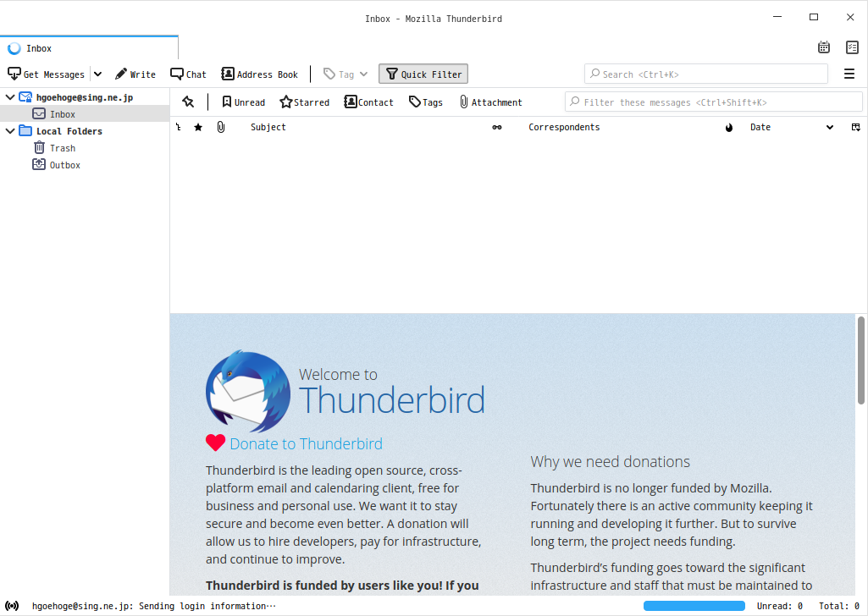
Task: Open the Tasks tab icon
Action: [852, 47]
